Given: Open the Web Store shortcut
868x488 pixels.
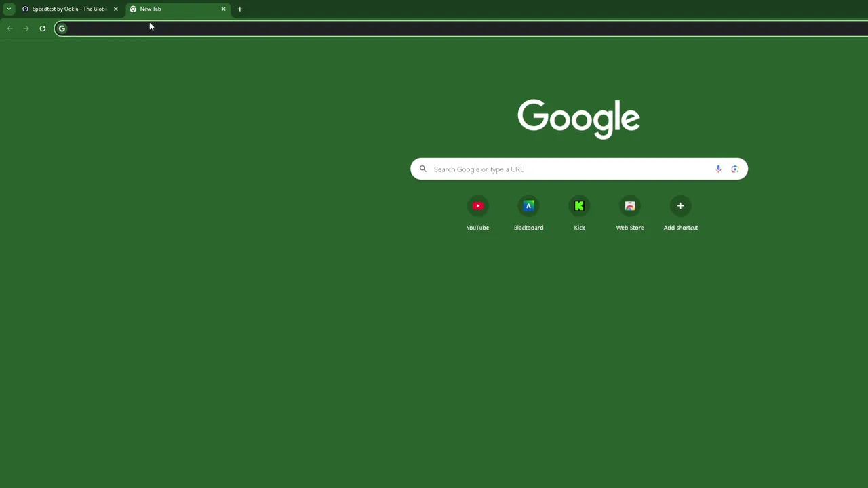Looking at the screenshot, I should tap(630, 206).
